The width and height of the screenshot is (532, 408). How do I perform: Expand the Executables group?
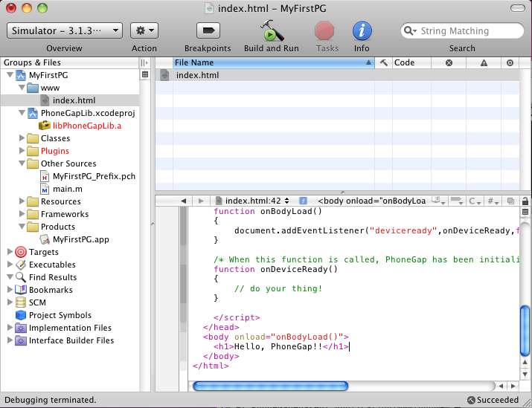pyautogui.click(x=10, y=265)
